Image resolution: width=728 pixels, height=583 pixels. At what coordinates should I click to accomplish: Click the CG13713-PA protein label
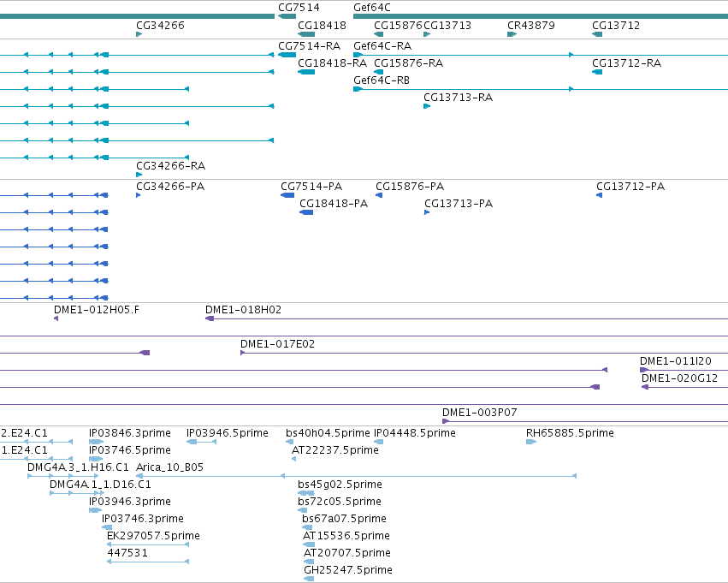[459, 204]
